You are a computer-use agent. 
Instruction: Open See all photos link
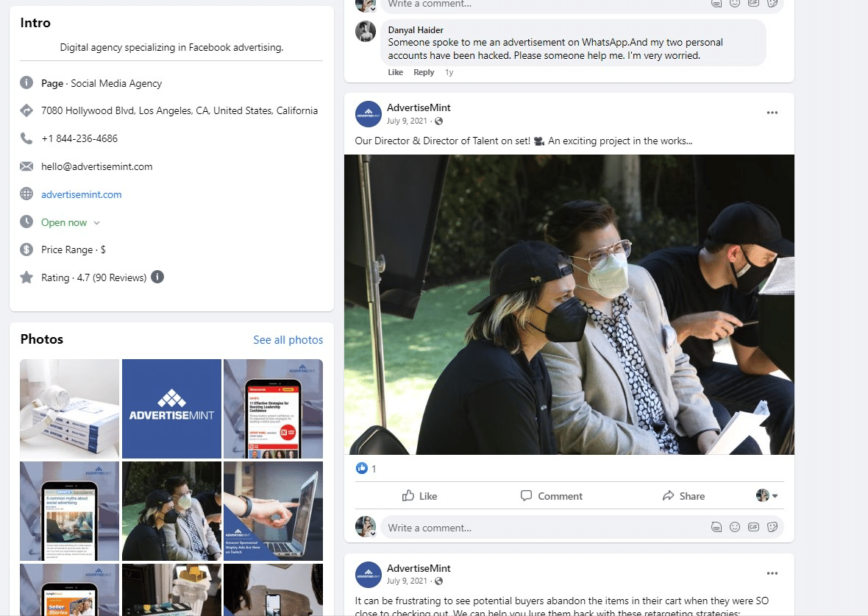(x=288, y=339)
